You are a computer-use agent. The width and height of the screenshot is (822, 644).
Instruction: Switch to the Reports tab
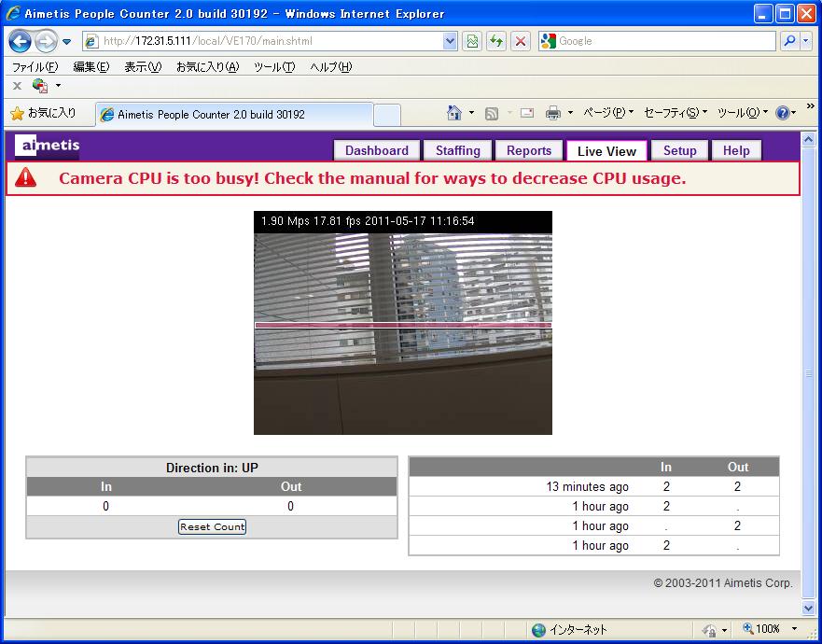point(528,150)
